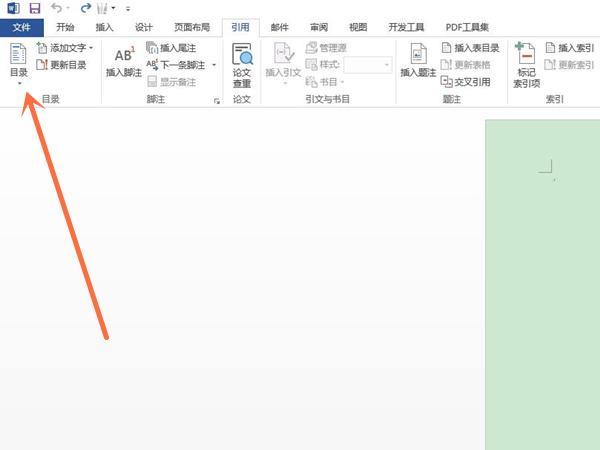This screenshot has height=450, width=600.
Task: Click 交叉引用 cross-reference button
Action: point(465,82)
